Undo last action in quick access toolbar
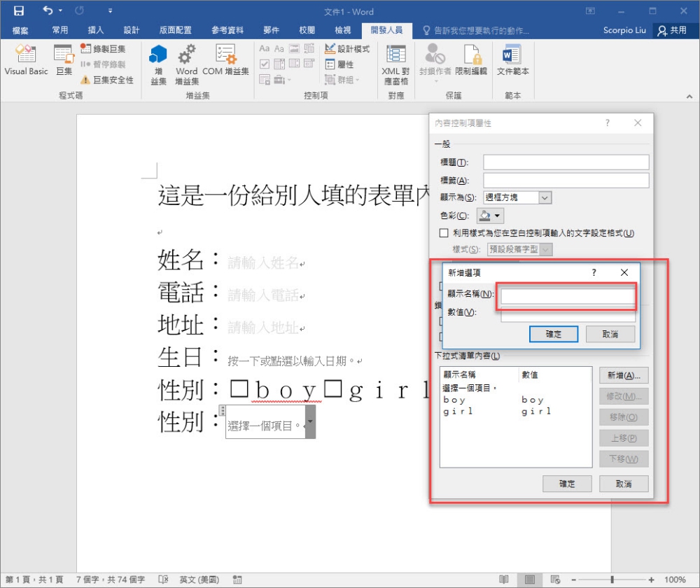The width and height of the screenshot is (700, 588). pos(48,10)
